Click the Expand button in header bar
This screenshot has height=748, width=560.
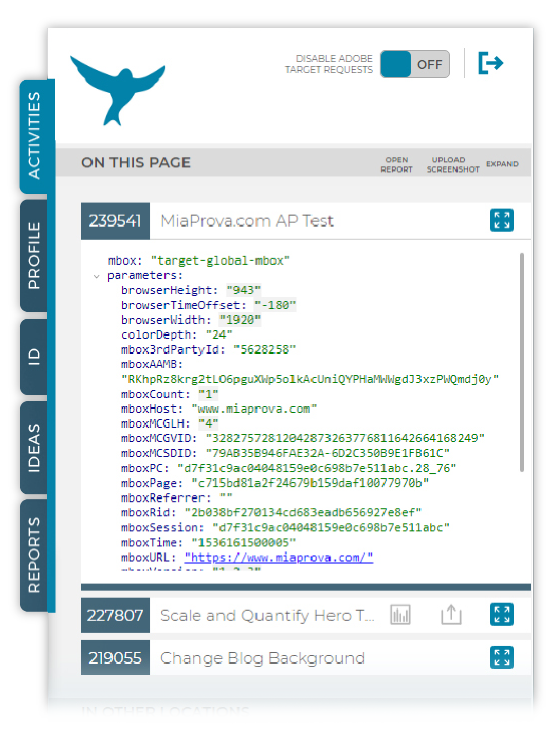pos(502,164)
